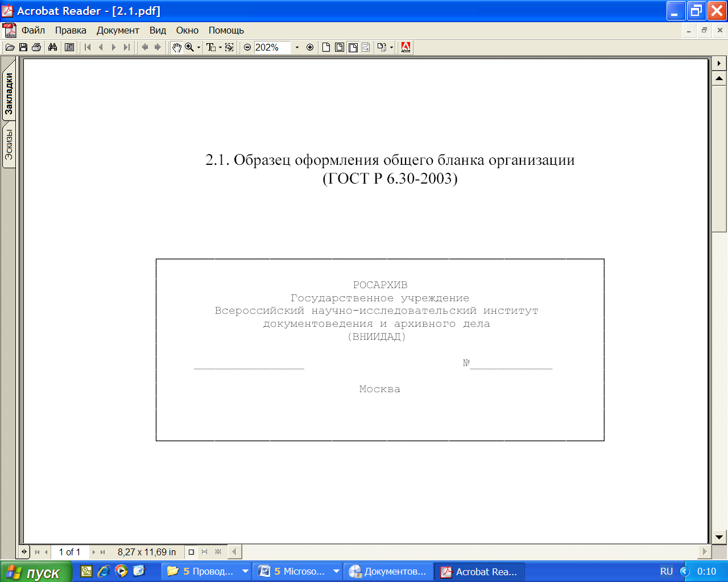
Task: Click Acrobat Reader taskbar button
Action: pos(479,571)
